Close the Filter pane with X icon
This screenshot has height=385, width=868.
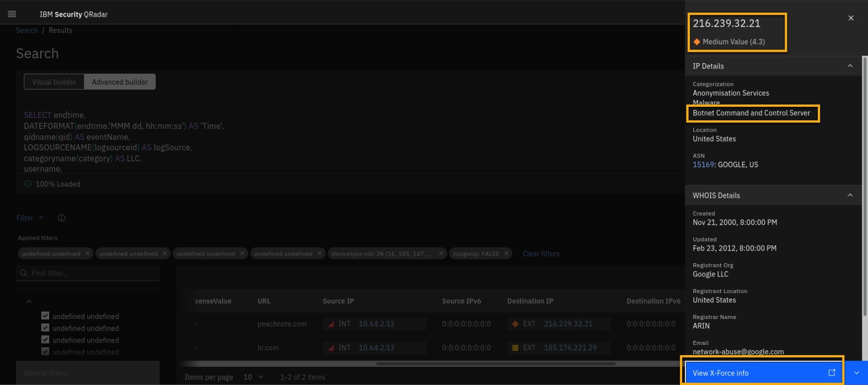41,218
